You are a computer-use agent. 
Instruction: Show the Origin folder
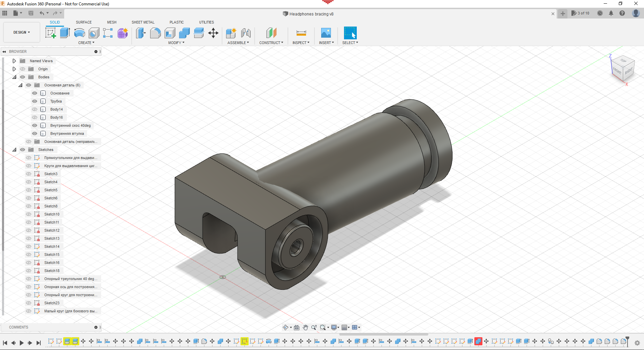click(23, 69)
